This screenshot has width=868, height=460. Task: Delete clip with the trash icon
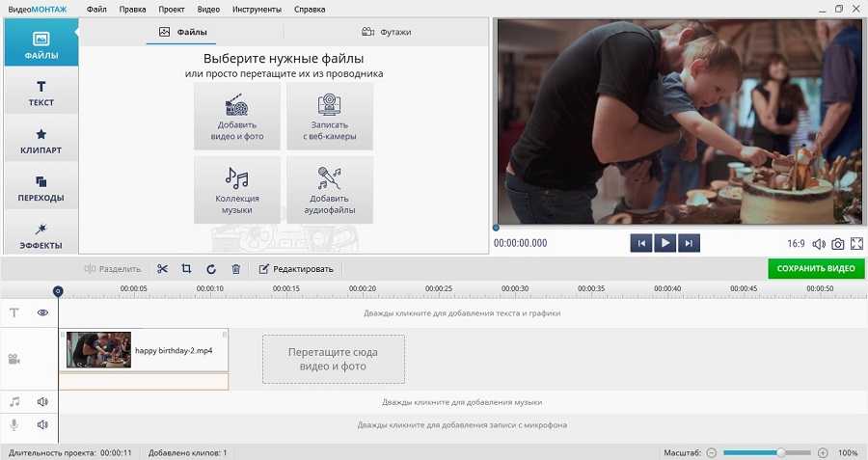tap(235, 269)
